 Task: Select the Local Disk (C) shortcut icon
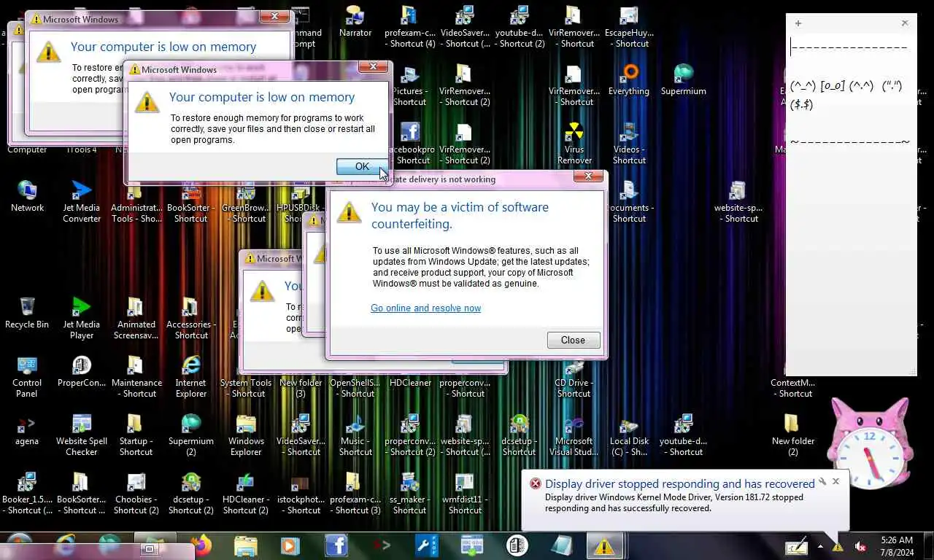point(629,435)
